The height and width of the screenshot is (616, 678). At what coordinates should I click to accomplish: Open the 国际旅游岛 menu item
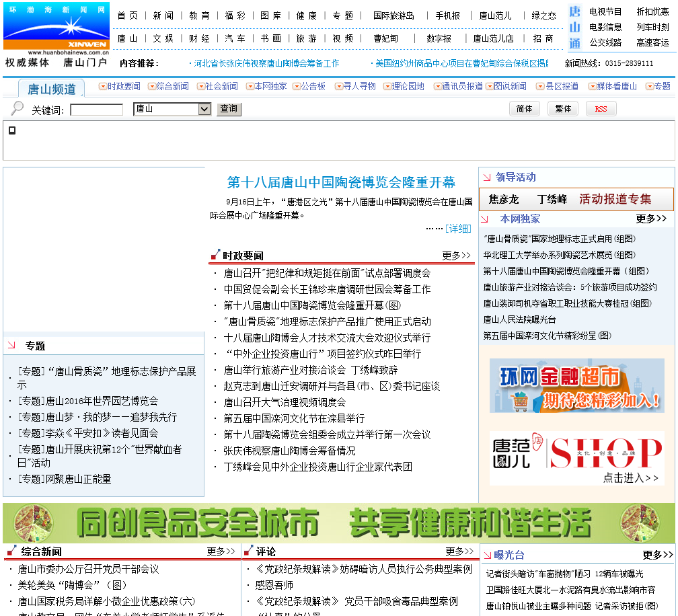(x=393, y=16)
